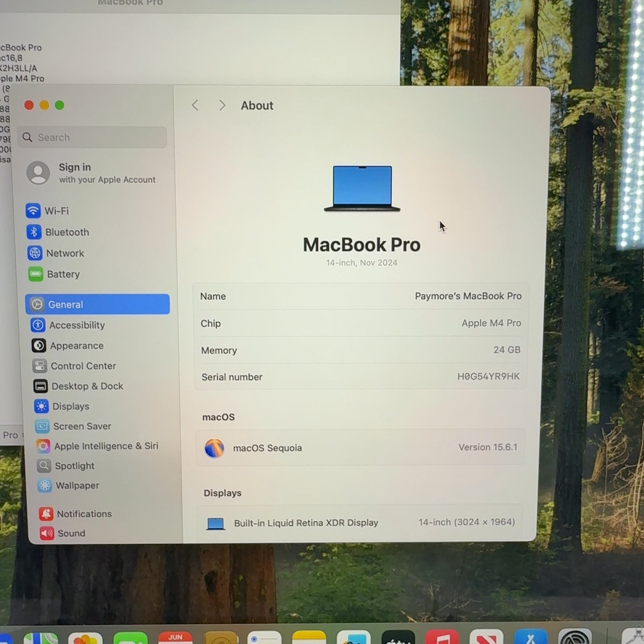Open Bluetooth settings in the sidebar

58,232
